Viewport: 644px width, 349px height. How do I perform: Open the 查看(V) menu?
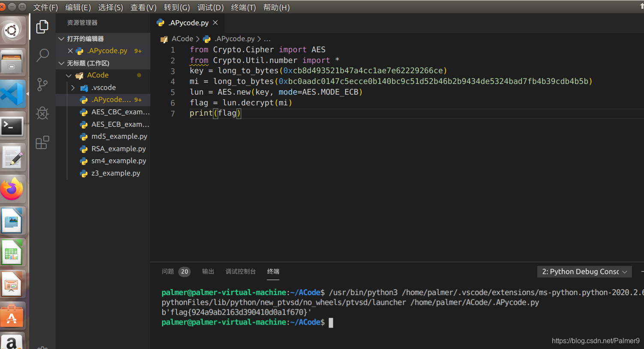(x=143, y=7)
